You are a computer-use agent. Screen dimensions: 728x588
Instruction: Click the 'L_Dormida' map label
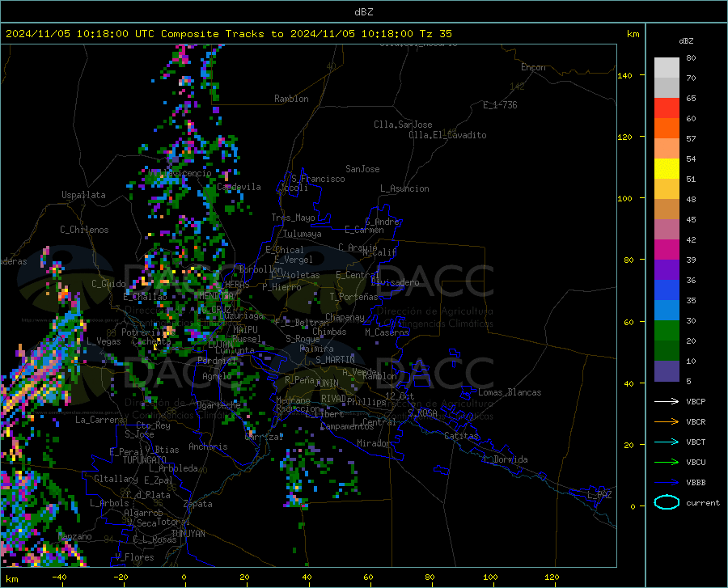[x=505, y=459]
